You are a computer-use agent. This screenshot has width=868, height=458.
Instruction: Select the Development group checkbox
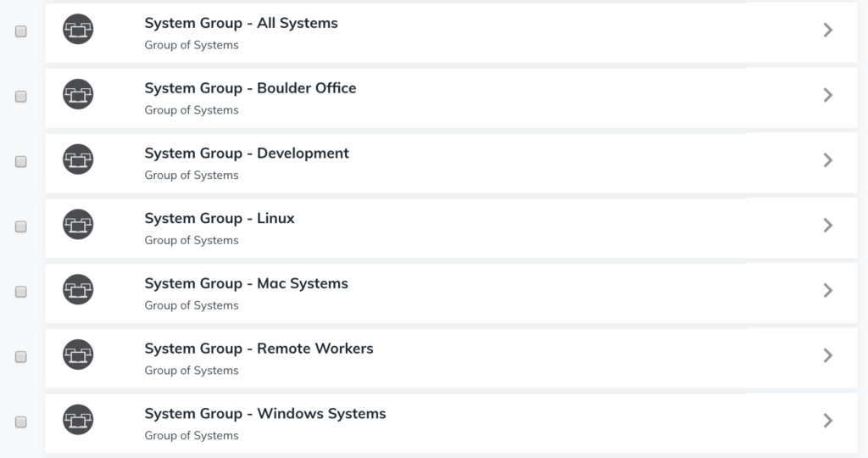(21, 161)
